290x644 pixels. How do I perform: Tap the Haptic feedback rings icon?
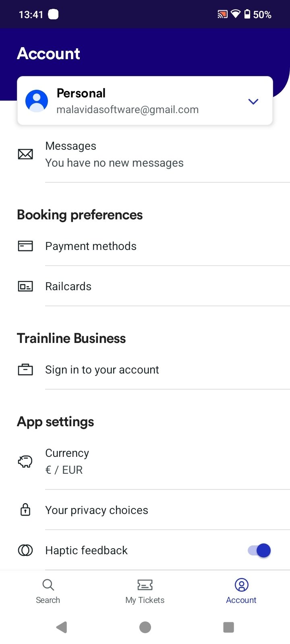pos(25,550)
